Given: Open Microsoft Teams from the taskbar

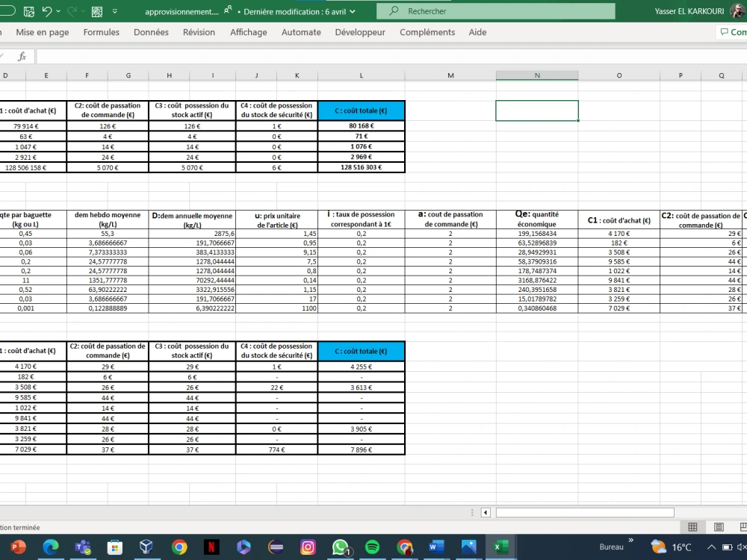Looking at the screenshot, I should point(82,547).
